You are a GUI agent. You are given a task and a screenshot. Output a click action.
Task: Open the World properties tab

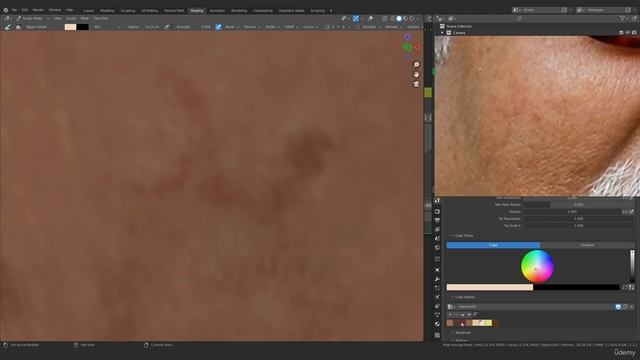pyautogui.click(x=437, y=247)
